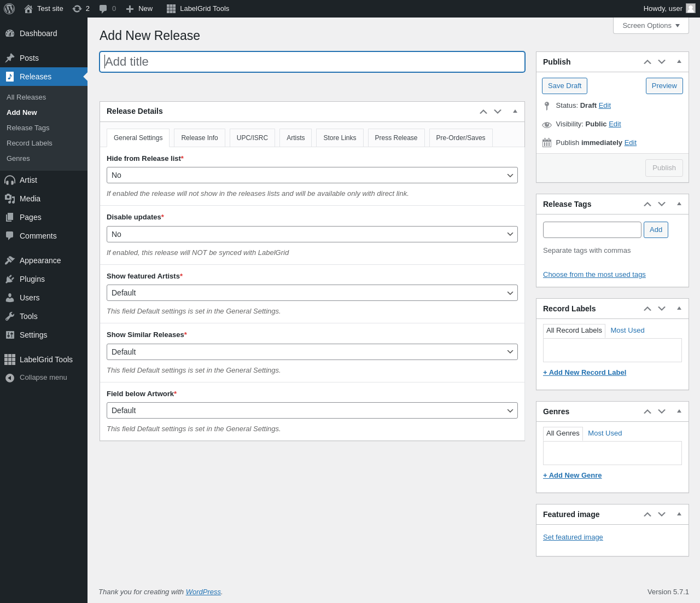
Task: Click the Media icon in sidebar
Action: pos(10,199)
